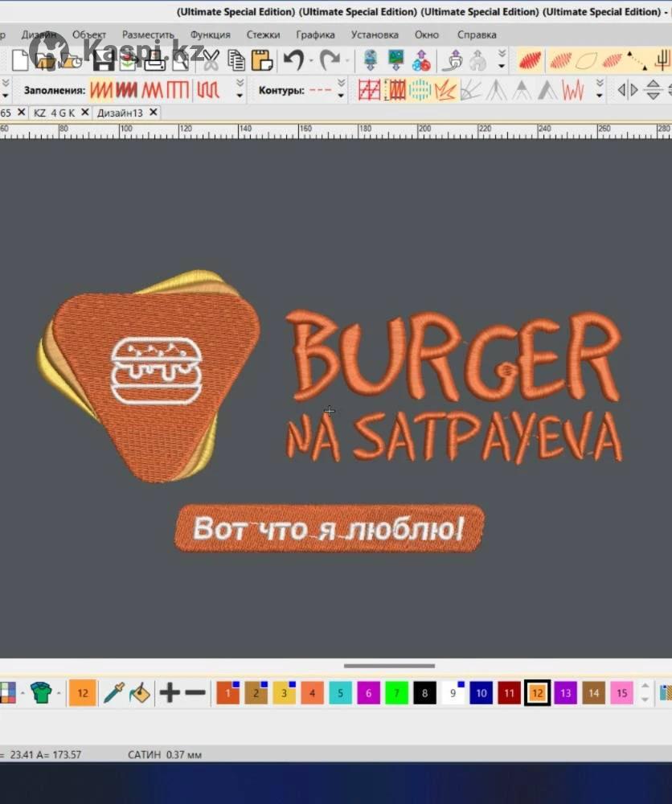The image size is (672, 804).
Task: Toggle the second bold zigzag fill type
Action: coord(127,90)
